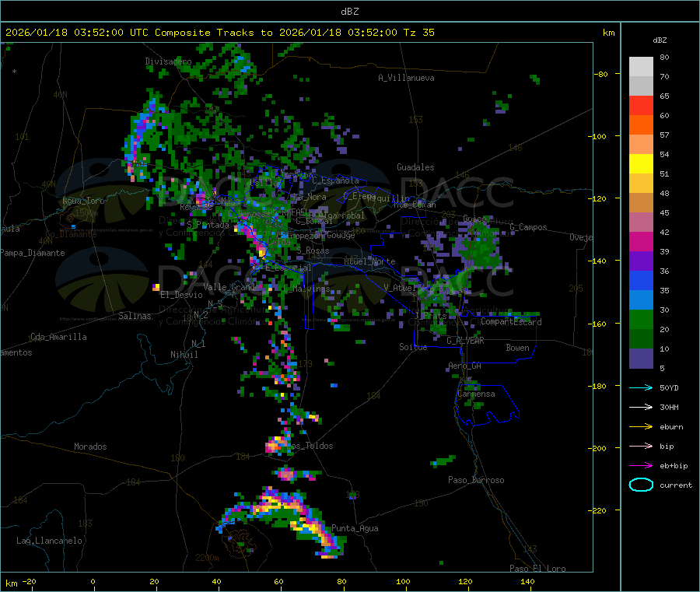This screenshot has height=592, width=700.
Task: Click the 30HM white arrow legend icon
Action: pyautogui.click(x=641, y=407)
